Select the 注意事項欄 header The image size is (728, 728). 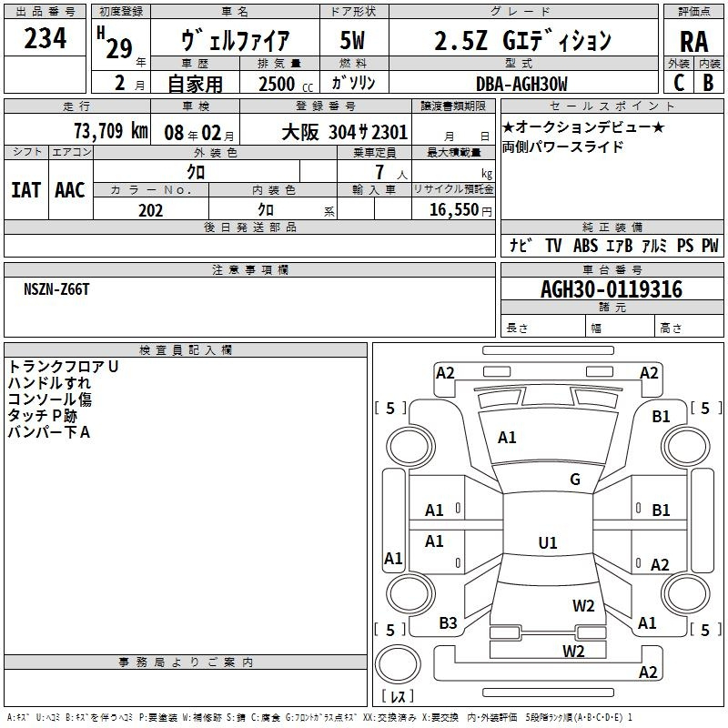point(249,269)
